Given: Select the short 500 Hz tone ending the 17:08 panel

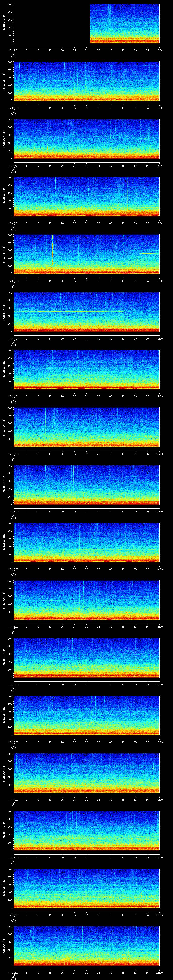Looking at the screenshot, I should [x=149, y=253].
